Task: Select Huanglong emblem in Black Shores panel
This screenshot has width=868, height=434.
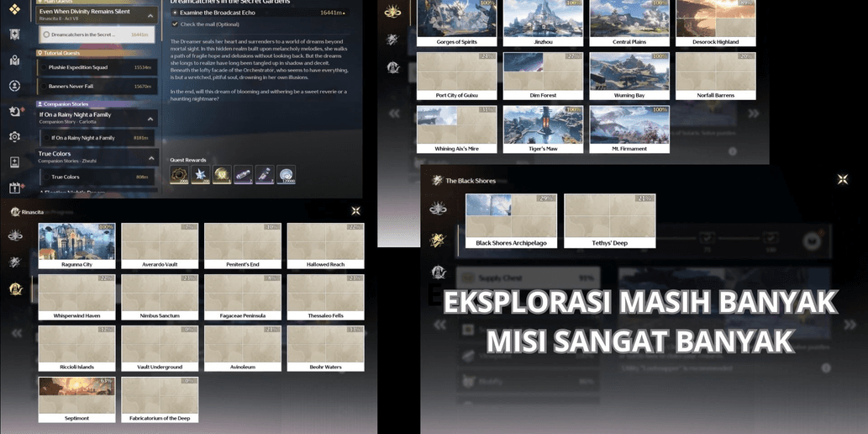Action: tap(439, 209)
